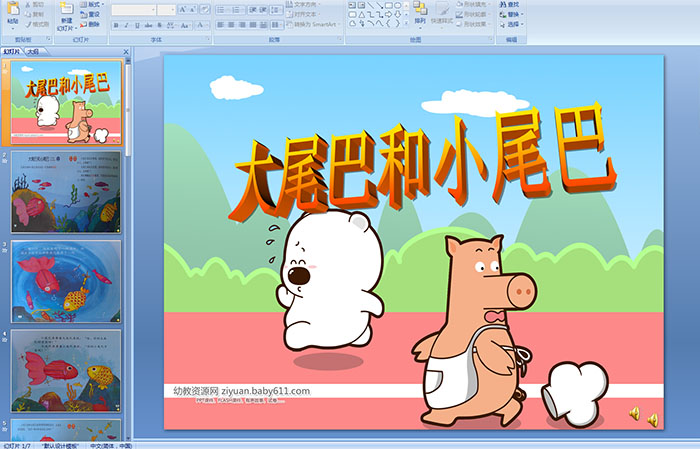Image resolution: width=700 pixels, height=449 pixels.
Task: Clear all text formatting with the eraser icon
Action: 205,9
